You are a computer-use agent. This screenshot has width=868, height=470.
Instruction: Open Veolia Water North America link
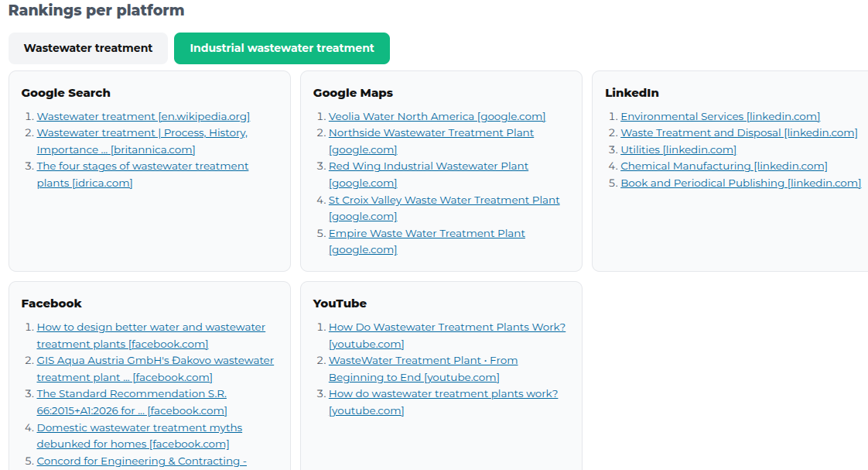pos(437,116)
